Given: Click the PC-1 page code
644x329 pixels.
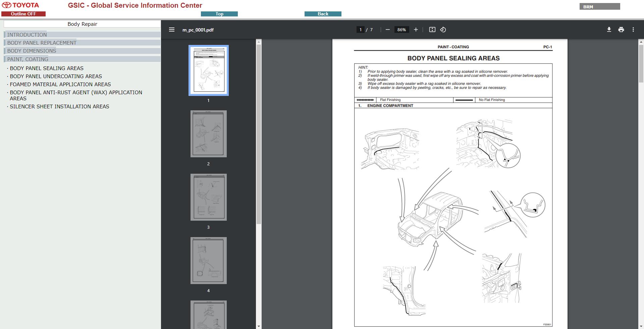Looking at the screenshot, I should [x=547, y=47].
